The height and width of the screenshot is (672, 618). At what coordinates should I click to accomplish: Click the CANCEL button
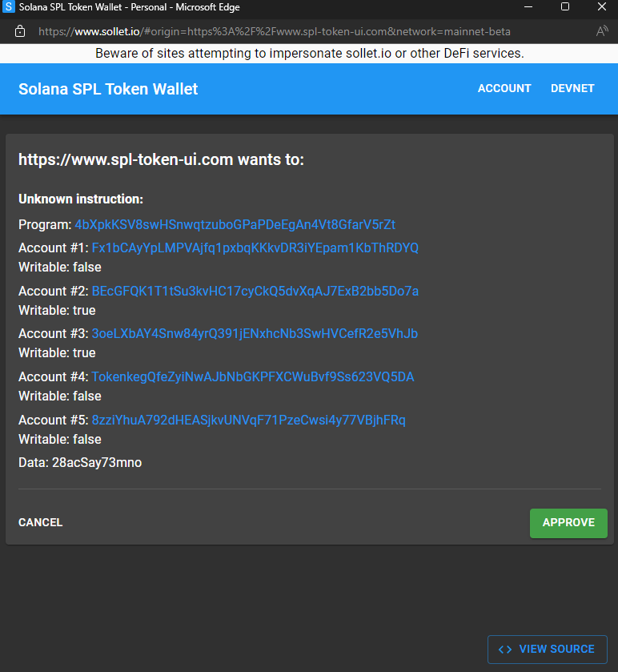[x=40, y=522]
